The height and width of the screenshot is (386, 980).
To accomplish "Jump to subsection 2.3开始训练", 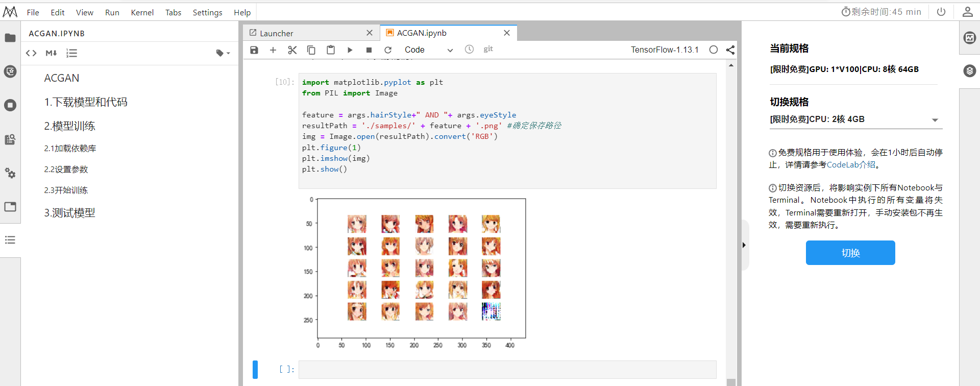I will (66, 190).
